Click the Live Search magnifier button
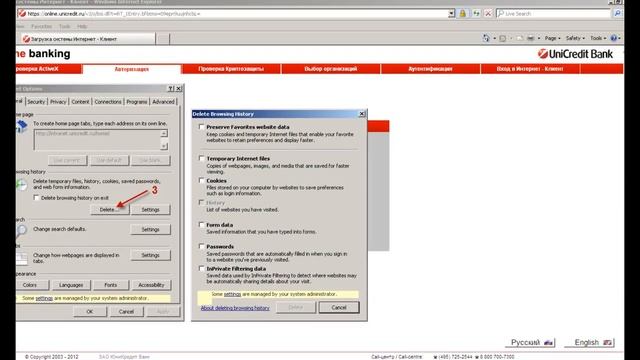Image resolution: width=640 pixels, height=360 pixels. tap(618, 13)
